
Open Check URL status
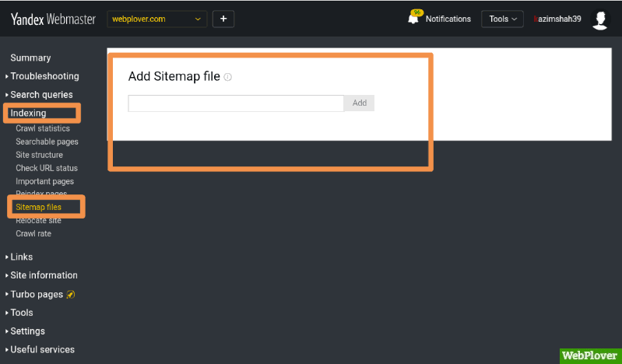tap(47, 168)
